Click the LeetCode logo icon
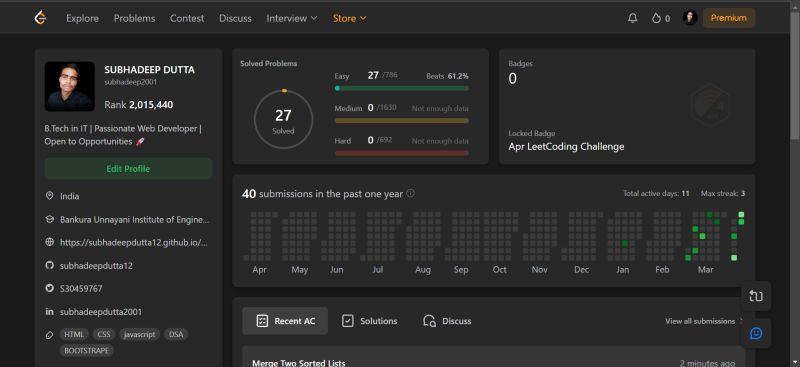This screenshot has width=800, height=367. 40,18
